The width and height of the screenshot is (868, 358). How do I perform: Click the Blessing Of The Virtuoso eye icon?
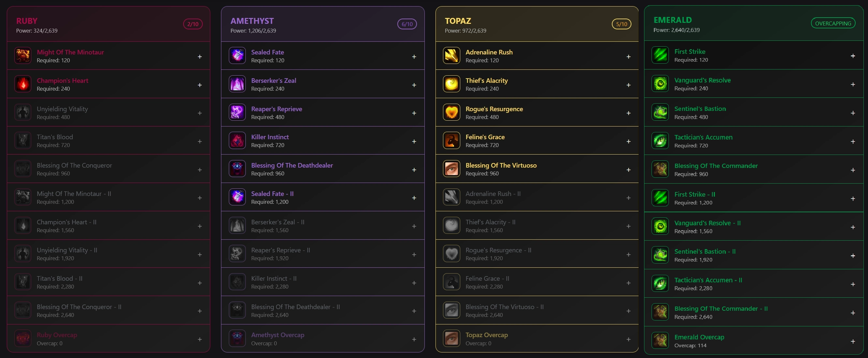pos(451,169)
